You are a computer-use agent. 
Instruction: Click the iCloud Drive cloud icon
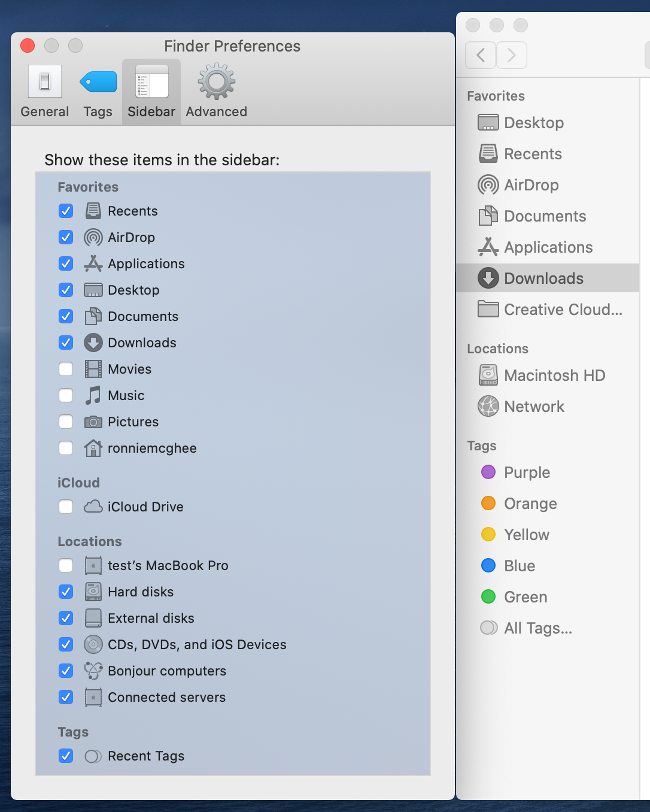point(93,507)
